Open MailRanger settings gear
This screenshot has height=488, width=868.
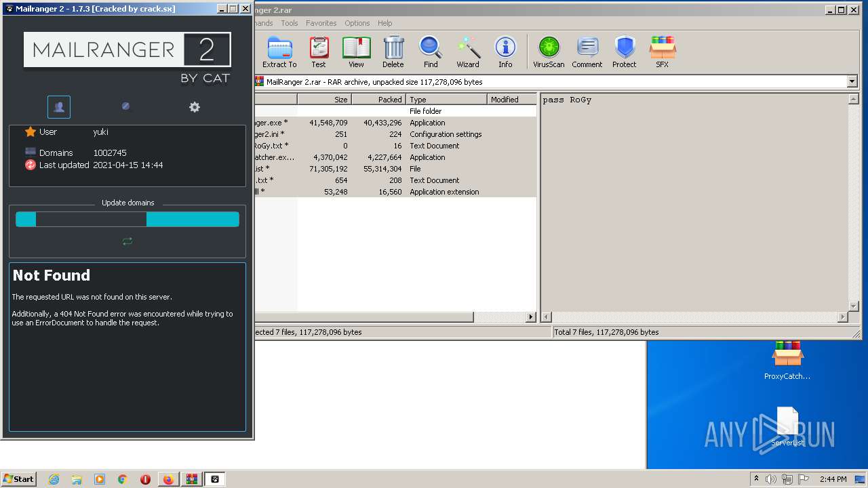tap(195, 107)
